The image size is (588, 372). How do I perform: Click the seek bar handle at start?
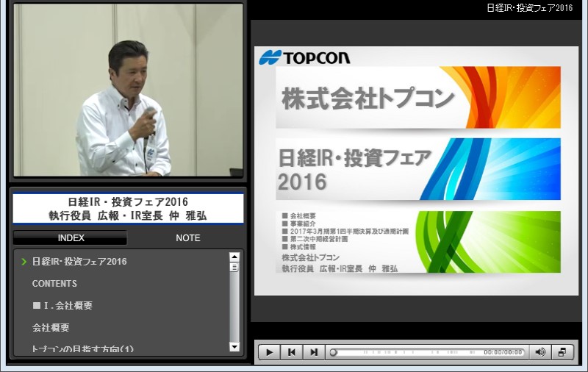333,352
